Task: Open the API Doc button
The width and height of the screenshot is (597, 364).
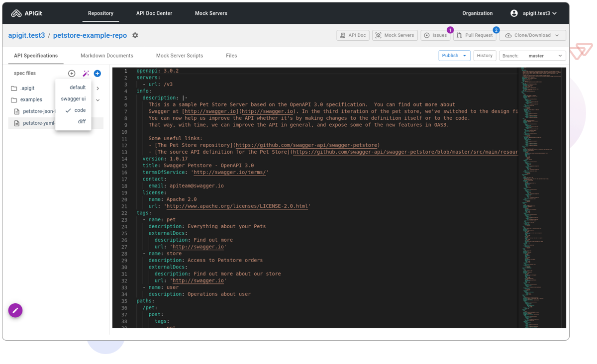Action: (x=353, y=35)
